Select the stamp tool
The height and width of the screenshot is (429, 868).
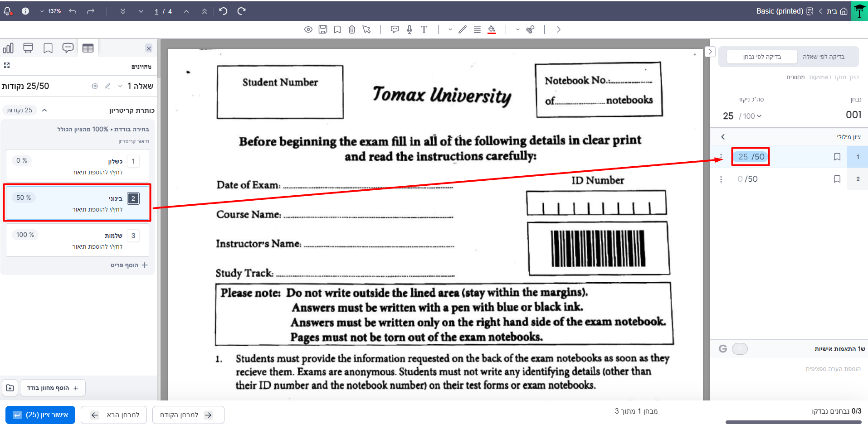pos(530,29)
